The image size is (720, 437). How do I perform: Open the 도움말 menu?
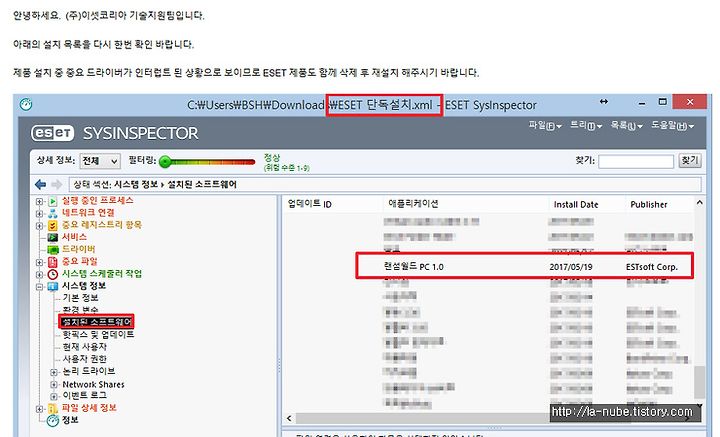[672, 125]
